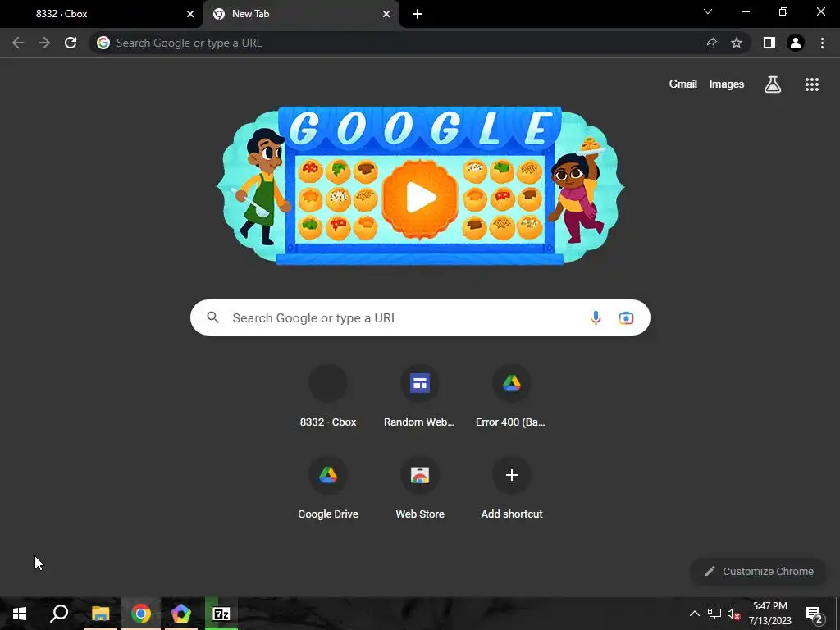Open Windows taskbar search
The height and width of the screenshot is (630, 840).
click(59, 614)
